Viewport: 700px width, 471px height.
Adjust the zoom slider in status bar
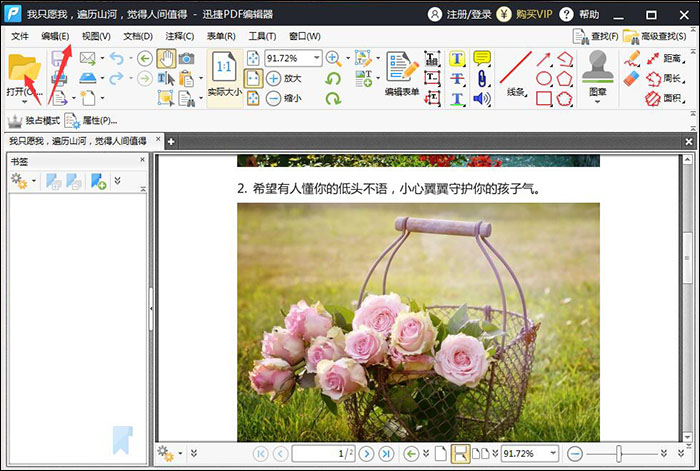(619, 454)
